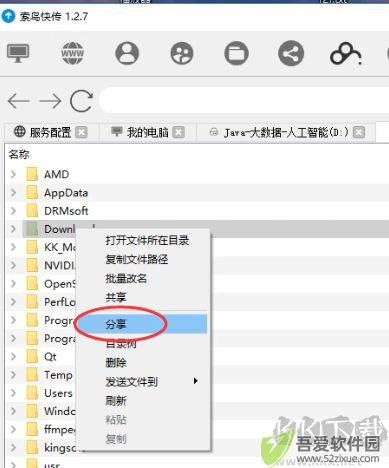Choose 打开文件所在目录 from context menu
The width and height of the screenshot is (389, 468).
[147, 240]
